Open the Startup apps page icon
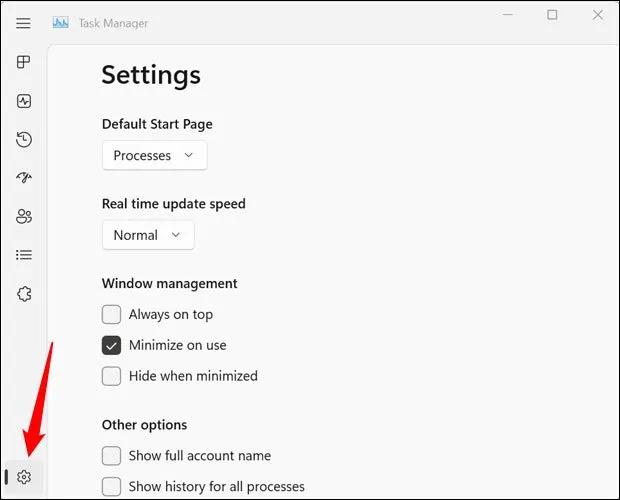The width and height of the screenshot is (620, 500). [x=24, y=178]
